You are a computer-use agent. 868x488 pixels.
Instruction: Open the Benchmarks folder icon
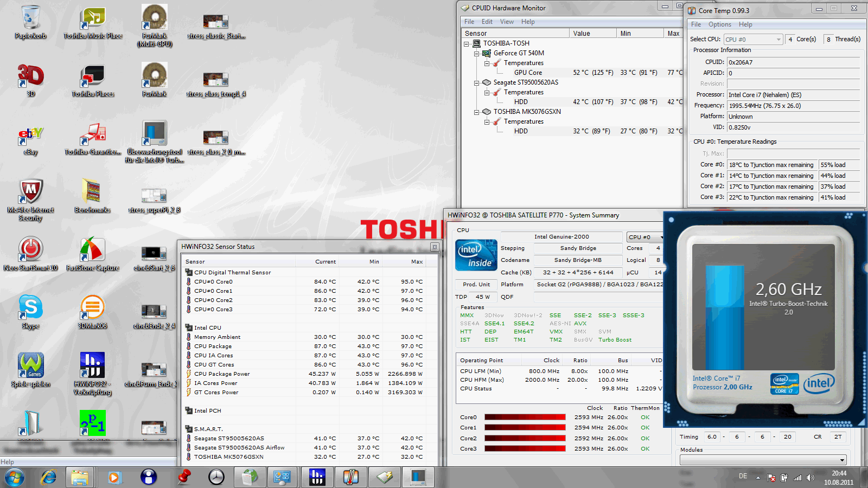pyautogui.click(x=92, y=196)
